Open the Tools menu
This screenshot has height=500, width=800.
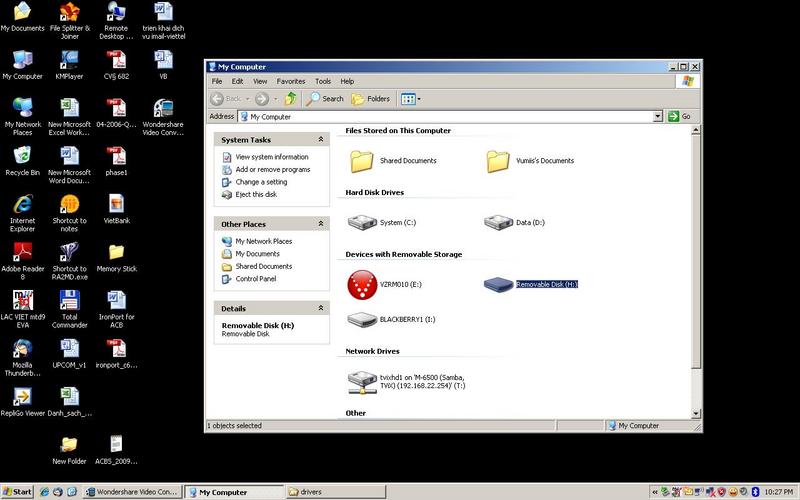323,81
